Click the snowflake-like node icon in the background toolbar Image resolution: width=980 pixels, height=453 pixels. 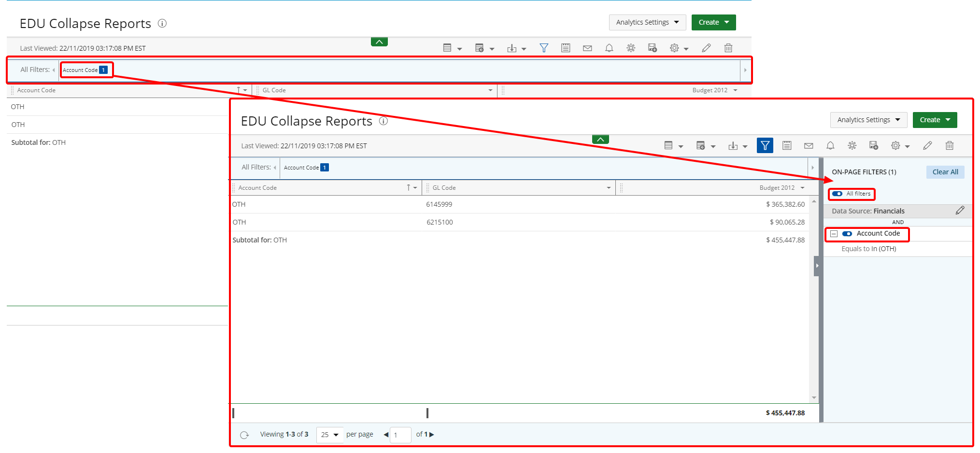[x=631, y=48]
